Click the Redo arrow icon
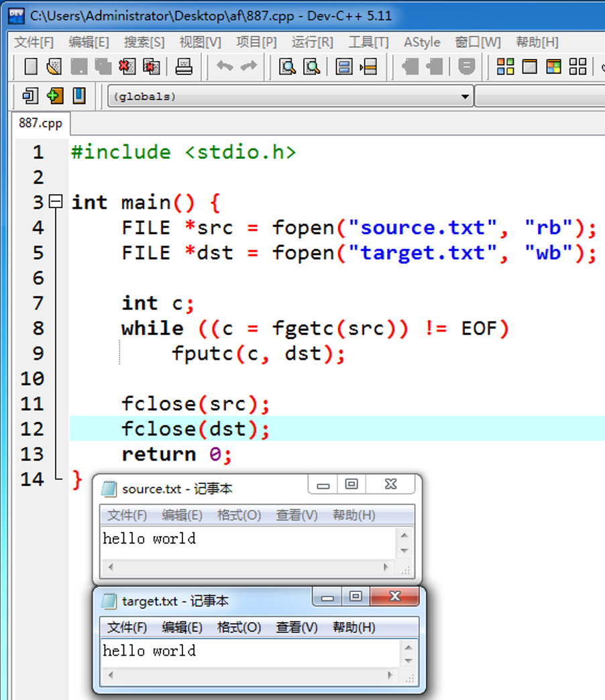 click(249, 66)
